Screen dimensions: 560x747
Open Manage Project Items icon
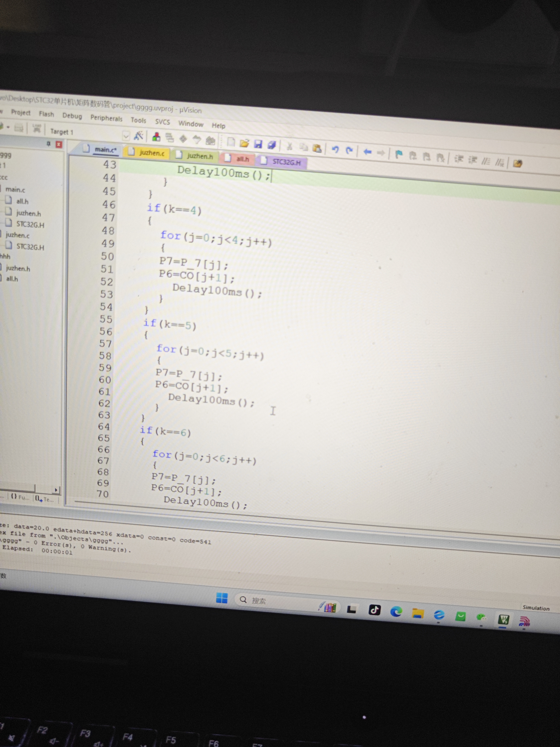[x=156, y=137]
